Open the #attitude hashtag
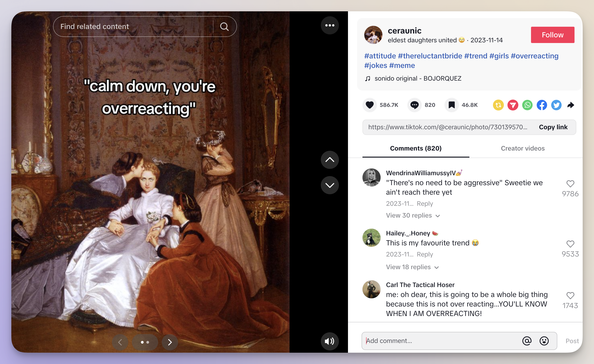The height and width of the screenshot is (364, 594). [x=380, y=56]
